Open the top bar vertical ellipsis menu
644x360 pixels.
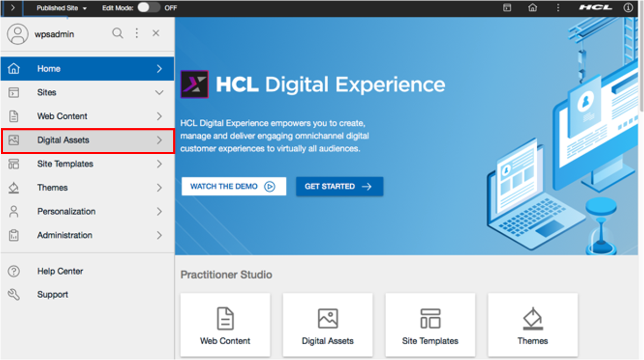[558, 8]
